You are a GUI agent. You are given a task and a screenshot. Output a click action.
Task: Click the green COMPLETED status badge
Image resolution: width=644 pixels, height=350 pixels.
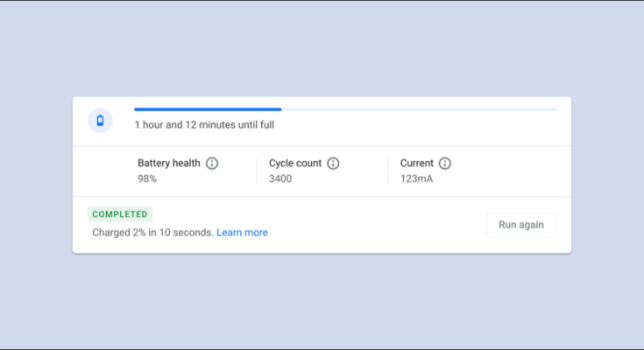[x=120, y=214]
